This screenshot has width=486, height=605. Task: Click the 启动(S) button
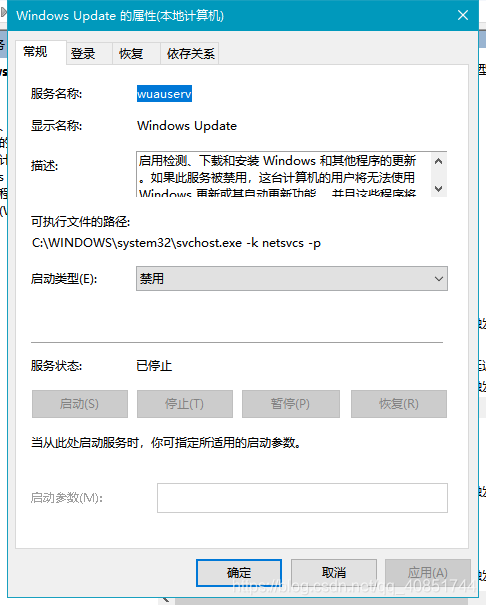click(x=80, y=404)
